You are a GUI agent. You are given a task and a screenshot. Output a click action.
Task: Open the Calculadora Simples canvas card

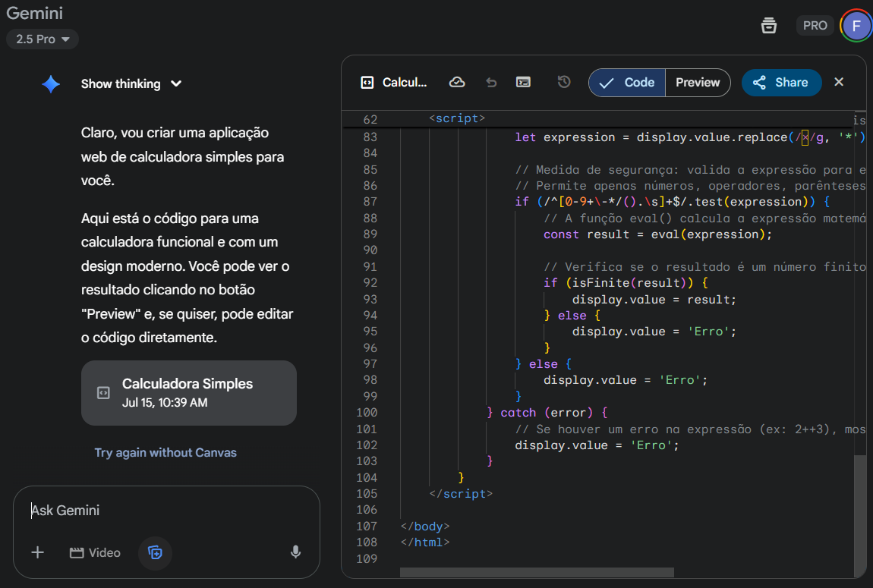point(189,393)
